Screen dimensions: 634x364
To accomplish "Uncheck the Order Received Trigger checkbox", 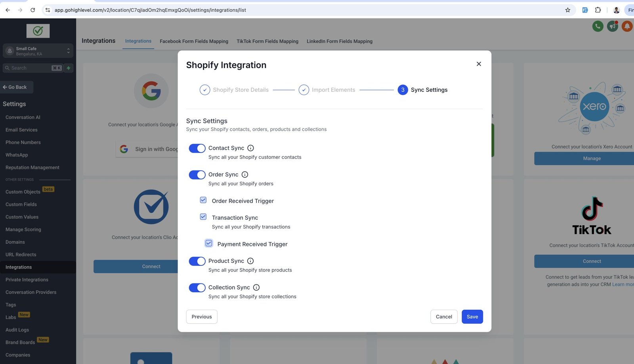I will click(x=203, y=200).
